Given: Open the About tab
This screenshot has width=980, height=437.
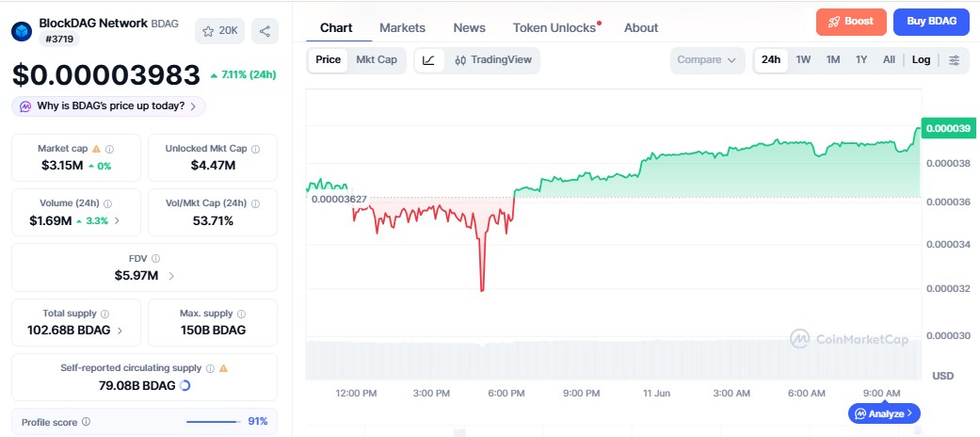Looking at the screenshot, I should (x=641, y=28).
